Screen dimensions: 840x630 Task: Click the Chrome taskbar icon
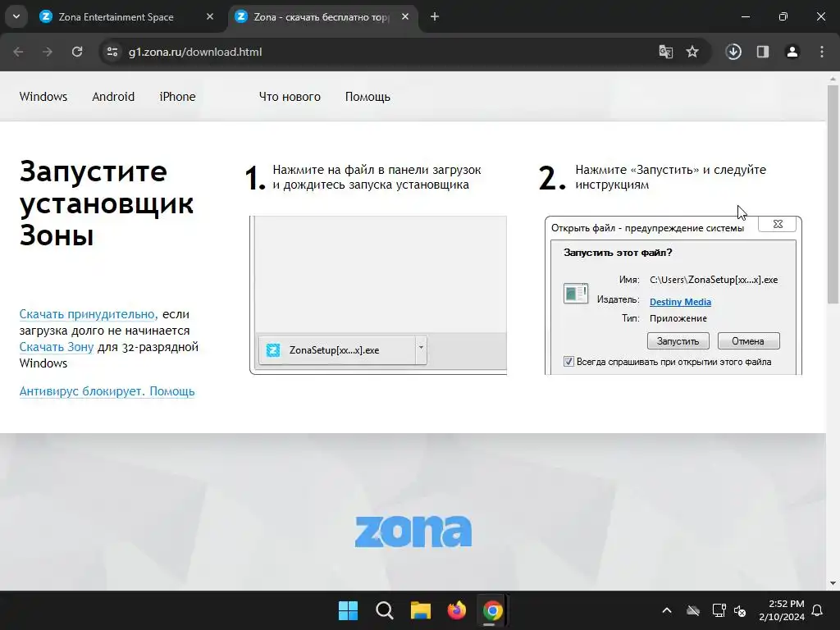(x=492, y=610)
